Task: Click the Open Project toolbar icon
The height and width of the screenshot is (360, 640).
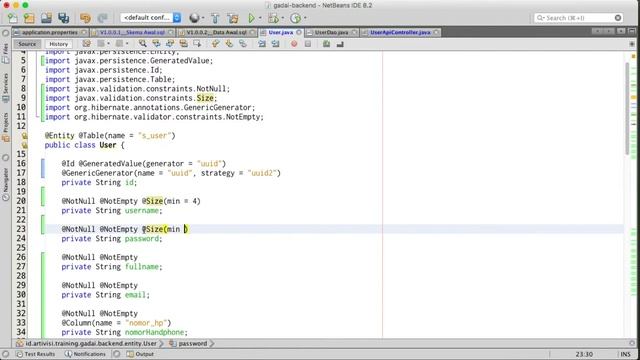Action: (x=46, y=18)
